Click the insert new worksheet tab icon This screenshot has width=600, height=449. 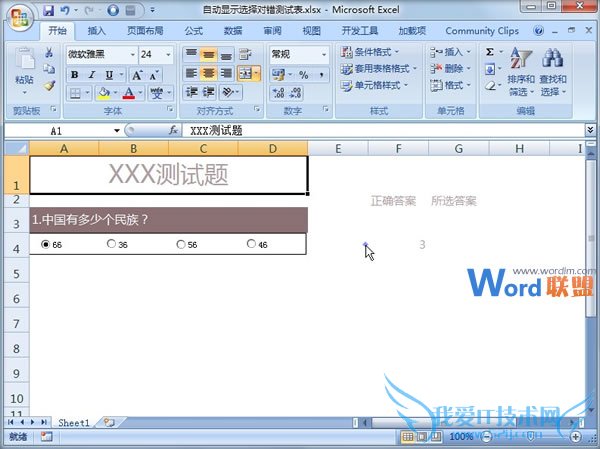[109, 423]
